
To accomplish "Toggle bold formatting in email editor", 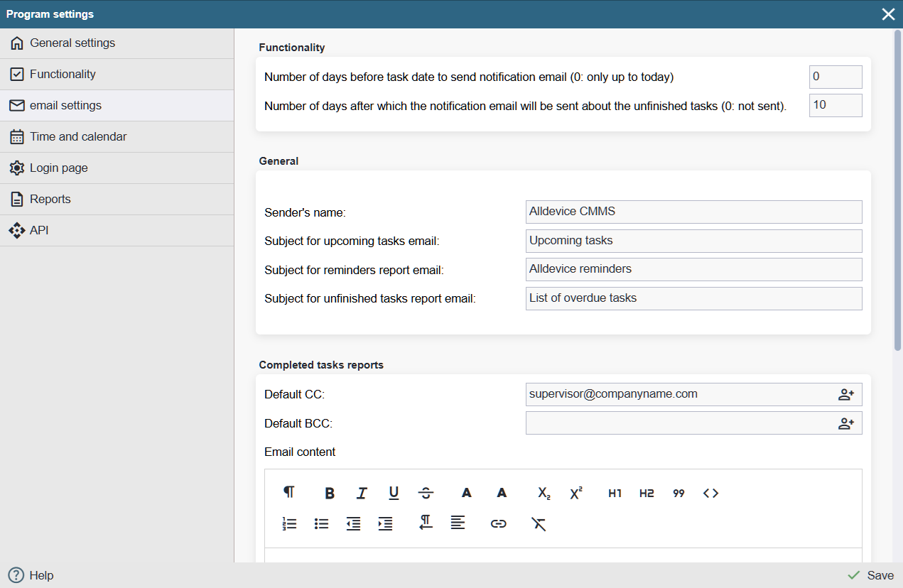I will (330, 494).
